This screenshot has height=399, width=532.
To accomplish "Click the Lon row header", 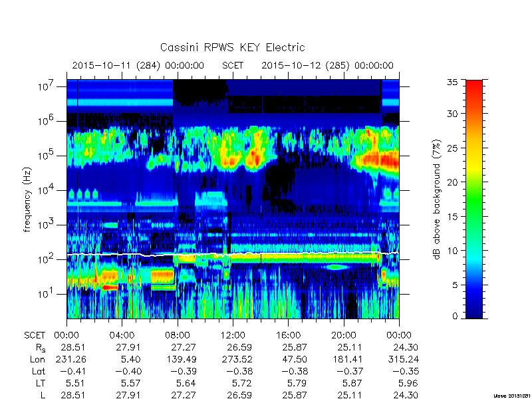I will [x=38, y=359].
